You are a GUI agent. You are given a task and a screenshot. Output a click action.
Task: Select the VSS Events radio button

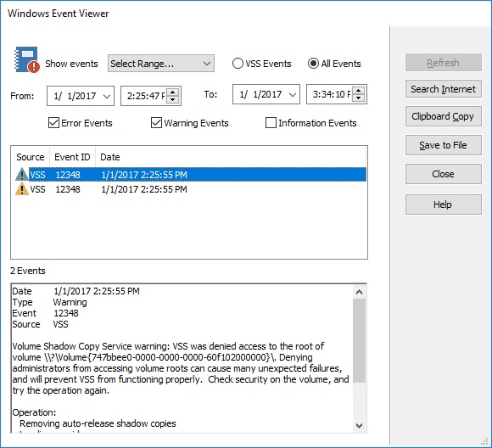tap(238, 64)
